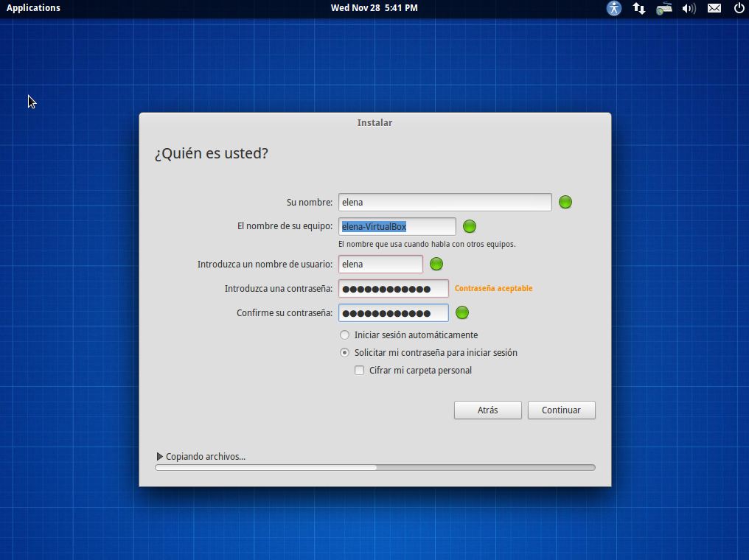The width and height of the screenshot is (749, 560).
Task: Open the sound volume indicator
Action: pyautogui.click(x=689, y=8)
